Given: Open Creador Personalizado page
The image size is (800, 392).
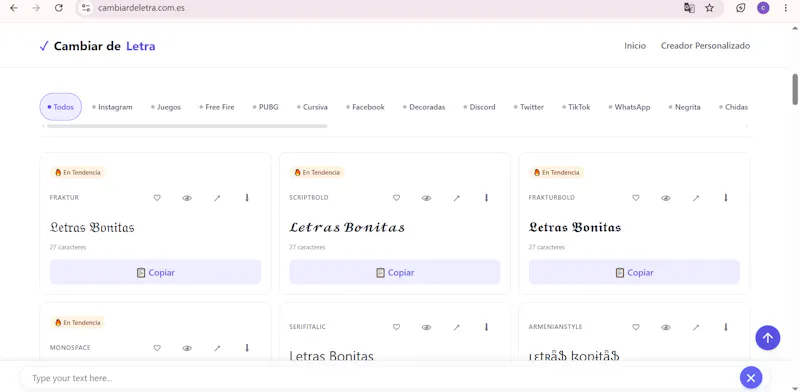Looking at the screenshot, I should tap(706, 46).
